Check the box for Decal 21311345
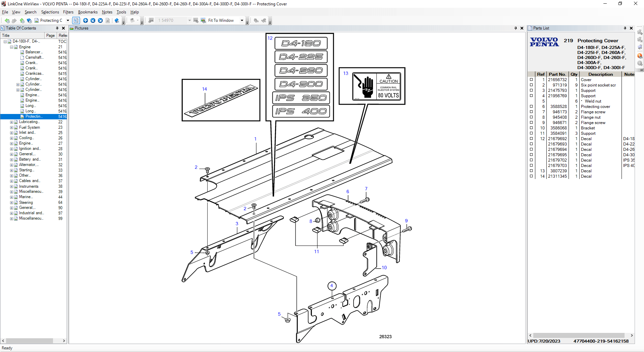This screenshot has height=352, width=644. (531, 176)
